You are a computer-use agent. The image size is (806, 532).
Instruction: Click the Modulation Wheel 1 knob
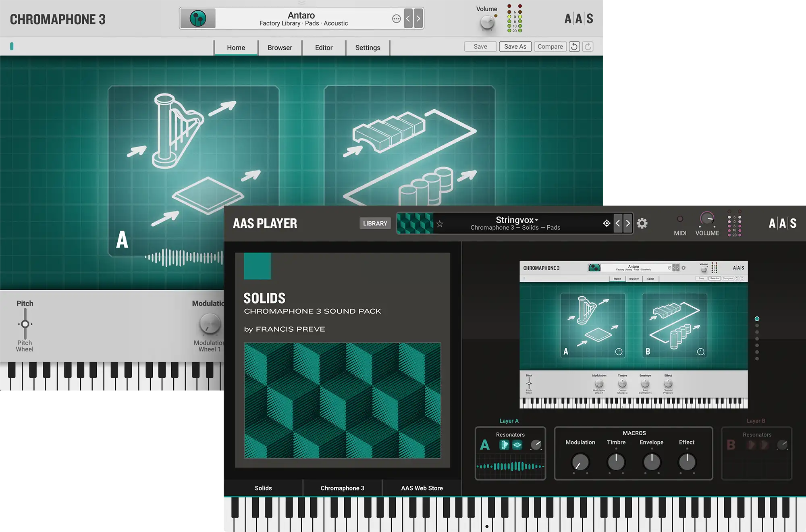(x=210, y=324)
